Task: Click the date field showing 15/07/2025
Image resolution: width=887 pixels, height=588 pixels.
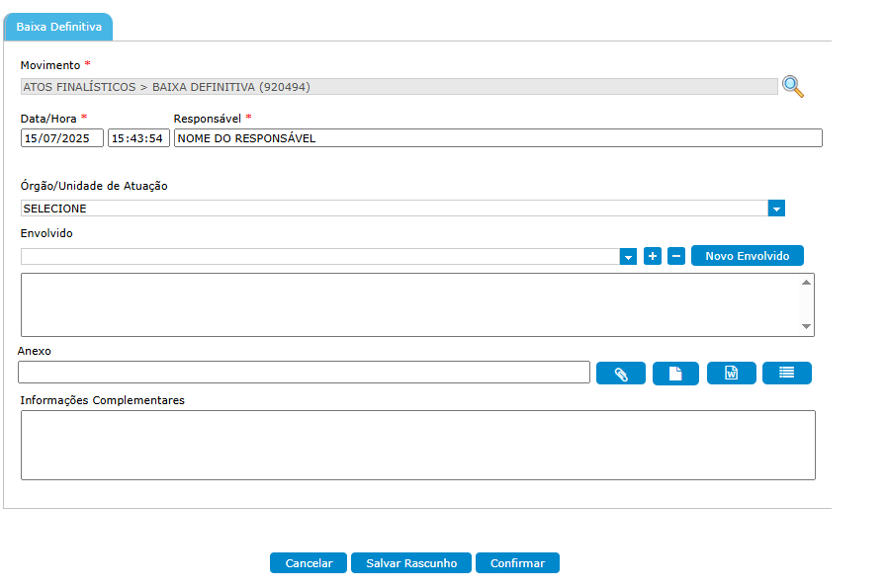Action: click(x=61, y=138)
